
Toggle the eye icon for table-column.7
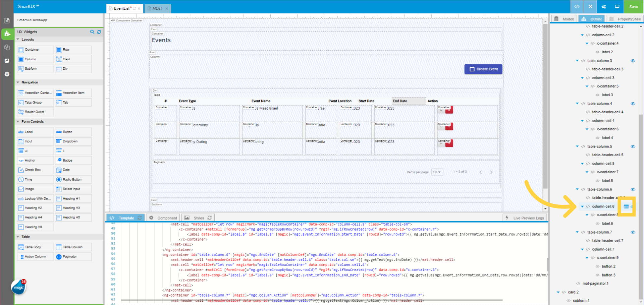633,232
